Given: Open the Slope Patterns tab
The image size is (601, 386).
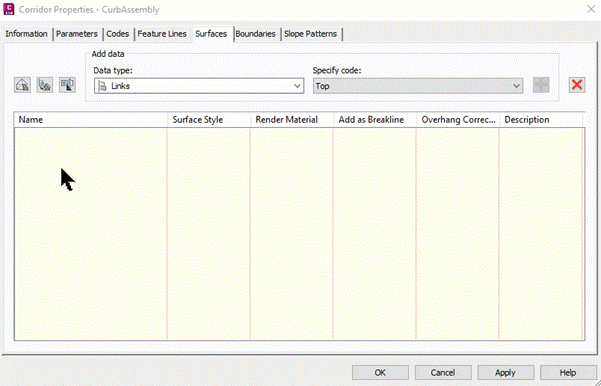Looking at the screenshot, I should 310,34.
